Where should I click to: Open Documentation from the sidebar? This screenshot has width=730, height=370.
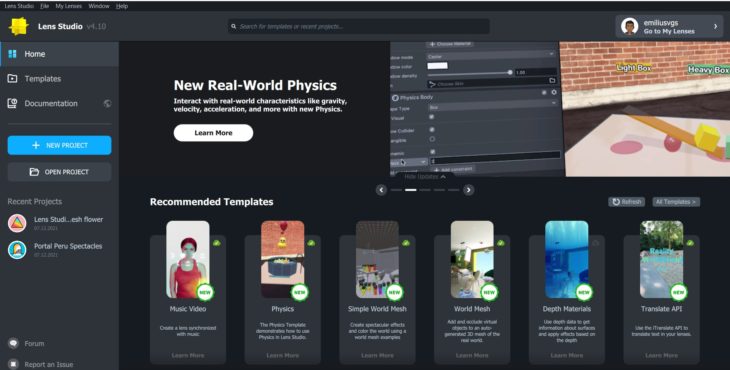[x=60, y=103]
